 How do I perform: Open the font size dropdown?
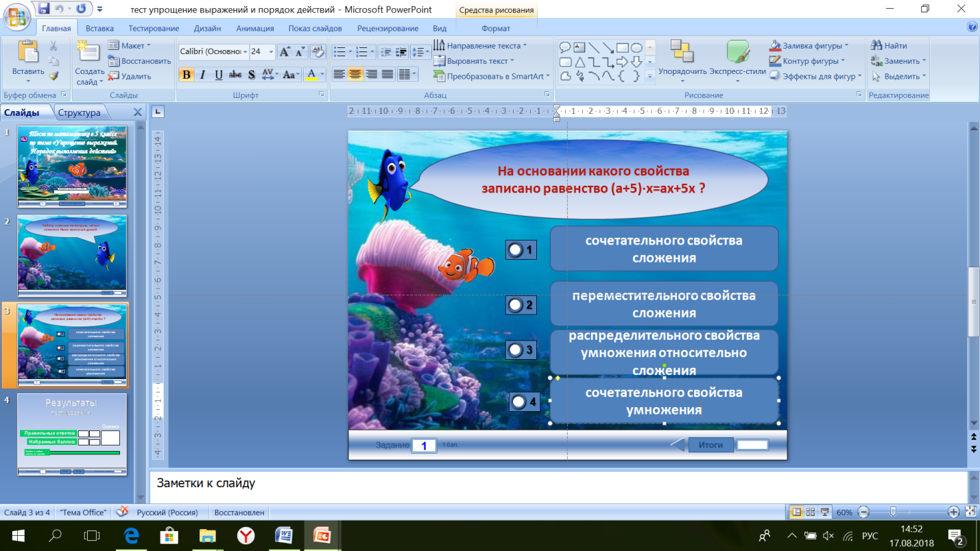click(272, 51)
